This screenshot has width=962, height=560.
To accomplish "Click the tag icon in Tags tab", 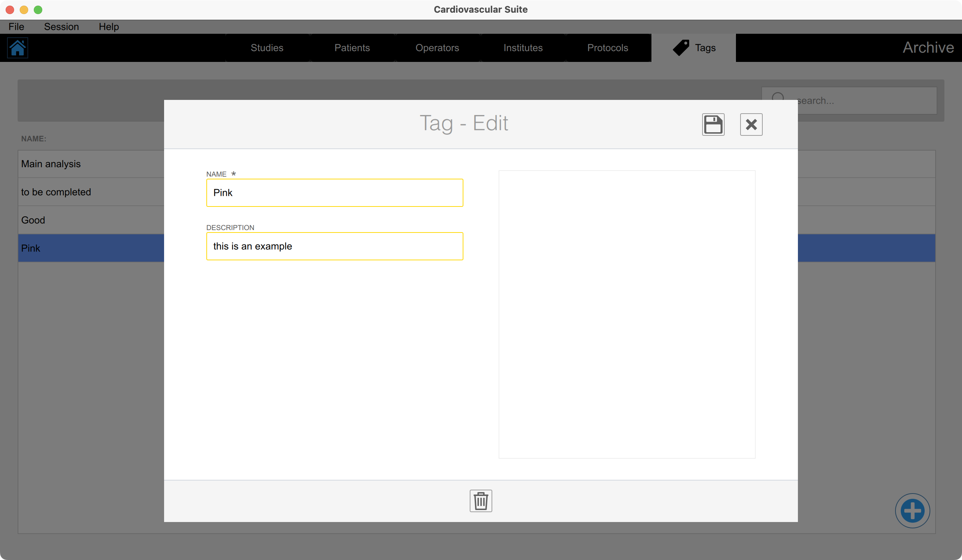I will pos(681,48).
